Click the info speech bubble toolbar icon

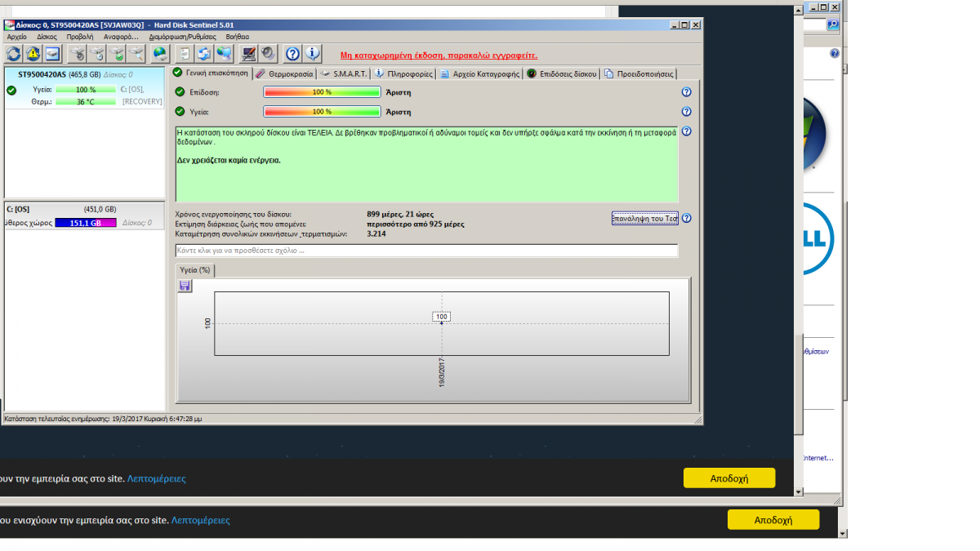tap(313, 54)
